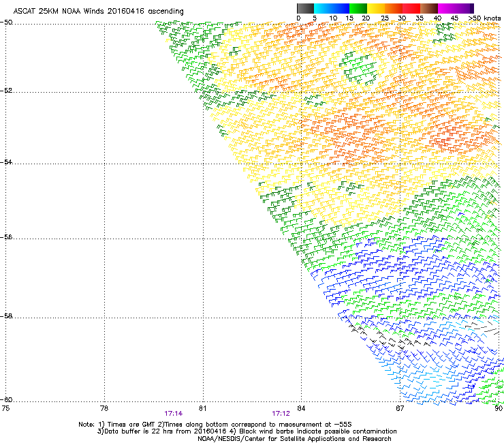The width and height of the screenshot is (504, 443).
Task: Click the -52 latitude axis label
Action: [6, 91]
